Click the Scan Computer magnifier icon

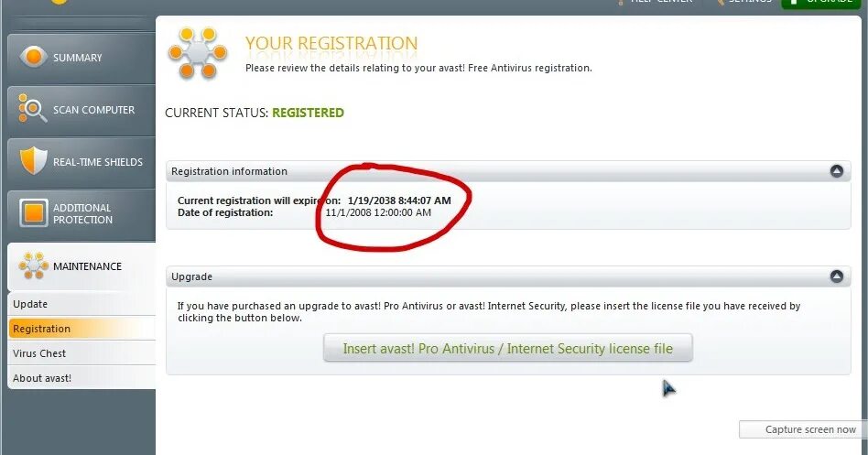point(33,110)
